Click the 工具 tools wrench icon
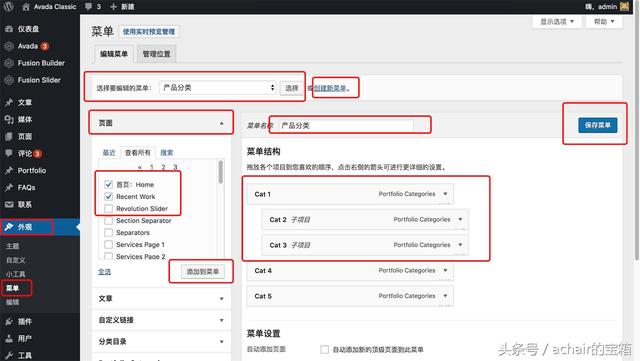The height and width of the screenshot is (361, 640). click(9, 355)
